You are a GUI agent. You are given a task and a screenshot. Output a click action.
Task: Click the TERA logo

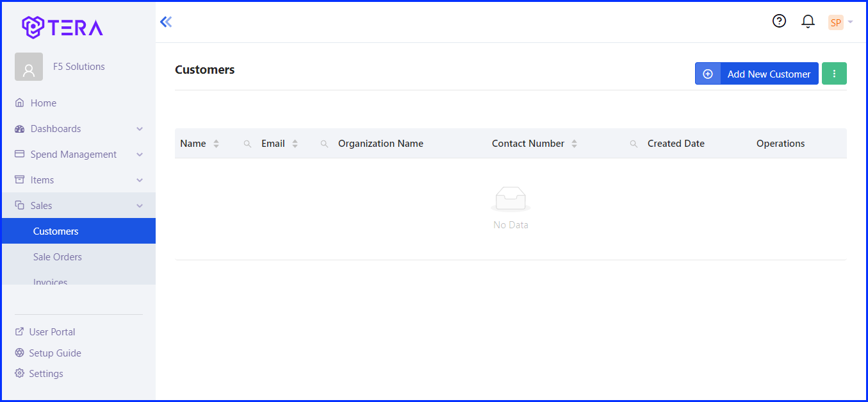62,28
